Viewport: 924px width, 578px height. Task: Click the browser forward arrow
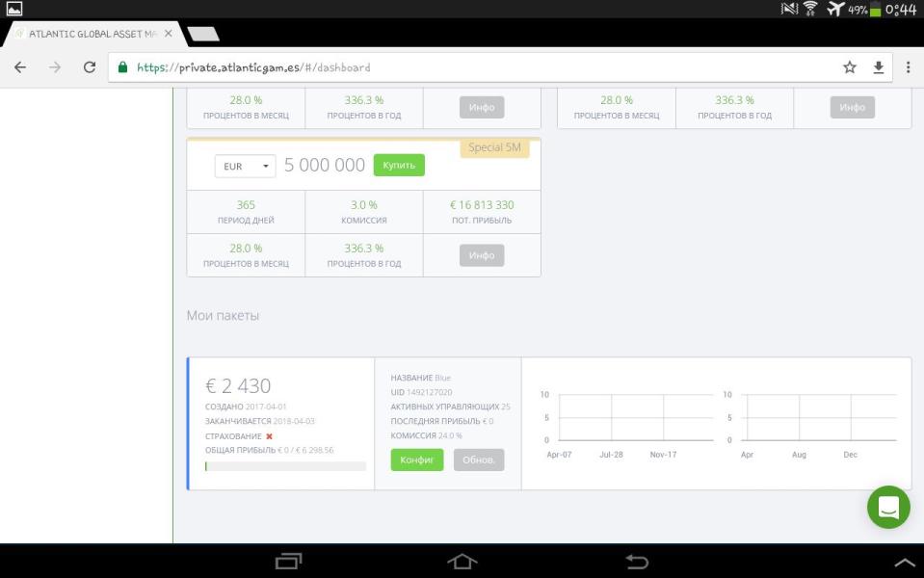55,67
